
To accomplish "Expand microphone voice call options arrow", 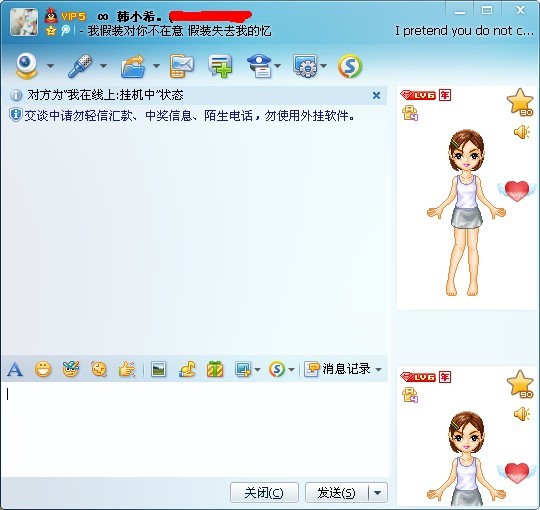I will 103,65.
